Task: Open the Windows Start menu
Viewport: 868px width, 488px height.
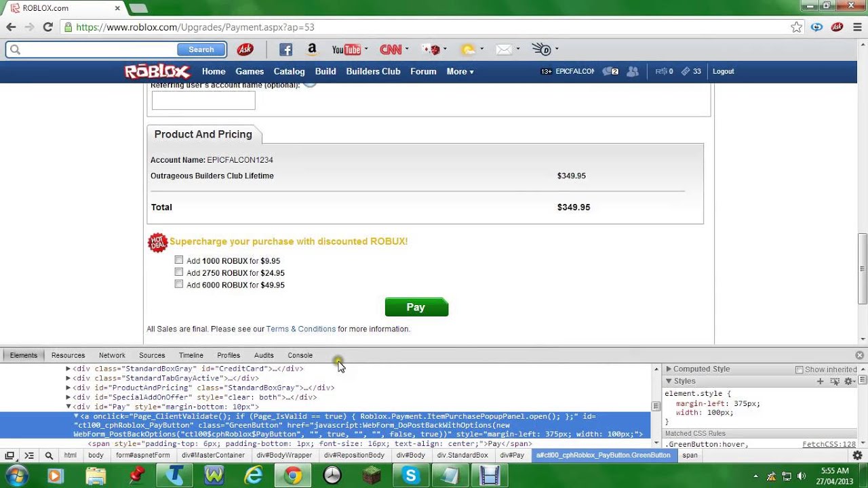Action: pyautogui.click(x=17, y=475)
